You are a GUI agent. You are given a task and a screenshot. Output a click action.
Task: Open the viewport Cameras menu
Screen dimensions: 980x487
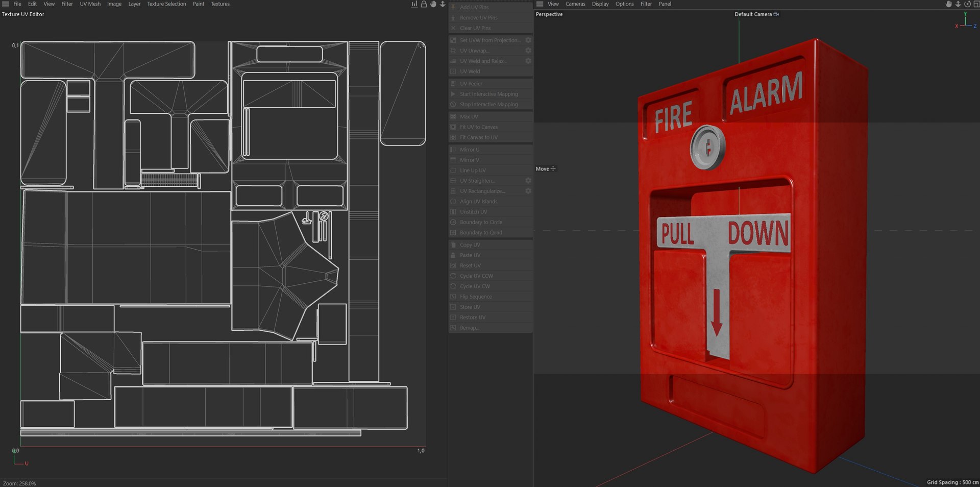[575, 4]
